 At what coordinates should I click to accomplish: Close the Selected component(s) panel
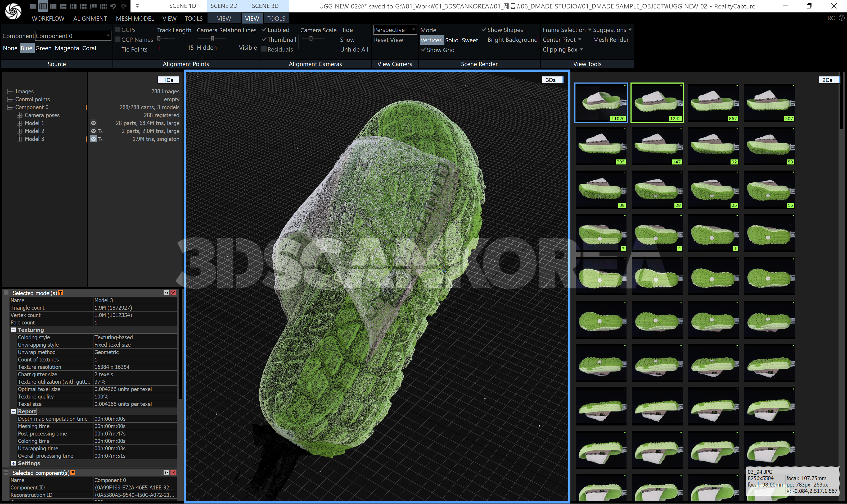point(173,473)
